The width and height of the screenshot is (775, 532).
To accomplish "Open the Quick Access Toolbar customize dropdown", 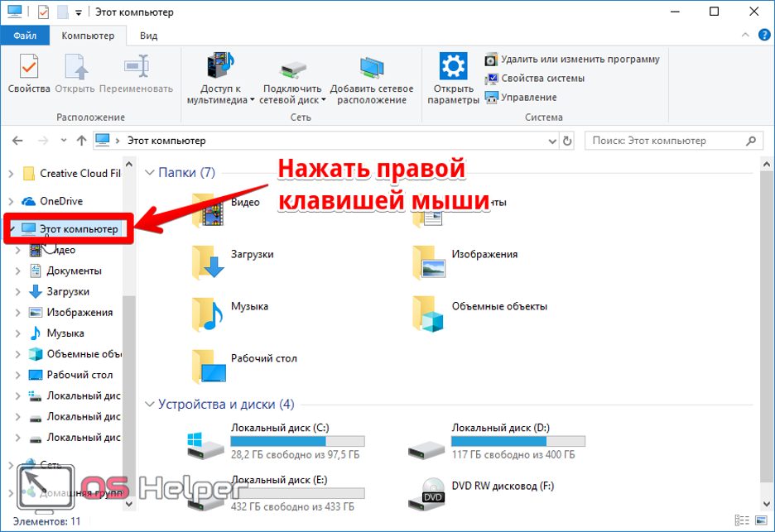I will coord(78,13).
